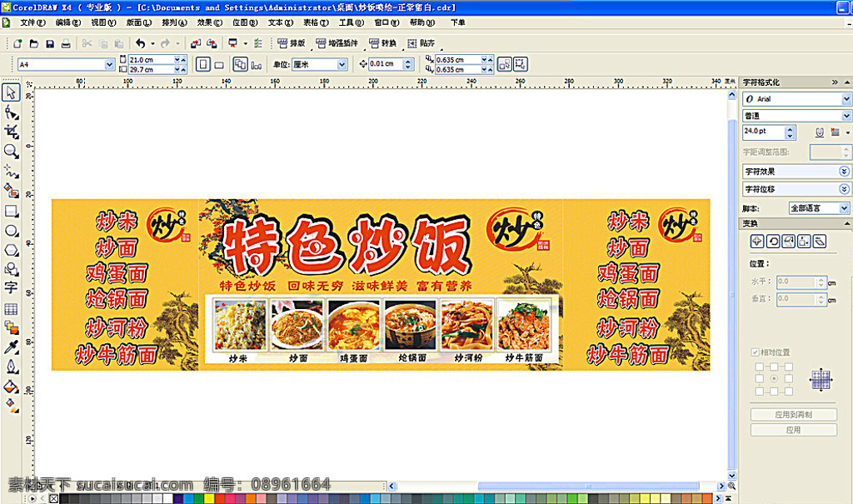Select the Basic Shapes tool

(11, 269)
